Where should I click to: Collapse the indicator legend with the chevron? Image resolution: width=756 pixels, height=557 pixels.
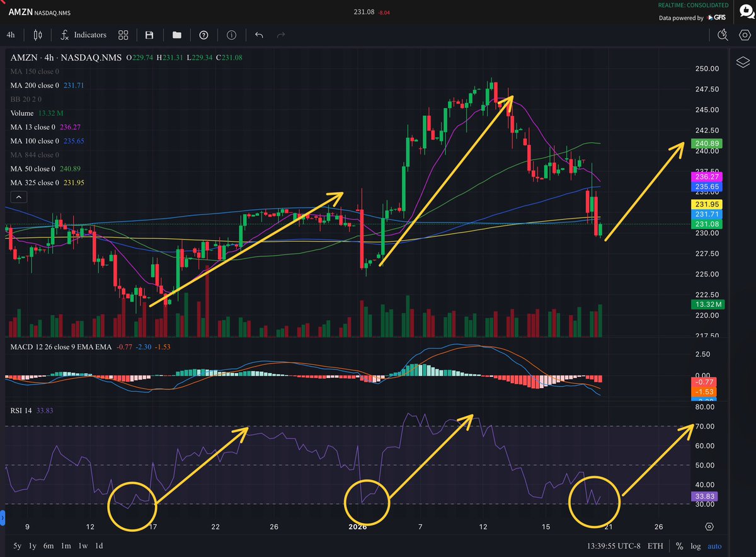coord(19,197)
